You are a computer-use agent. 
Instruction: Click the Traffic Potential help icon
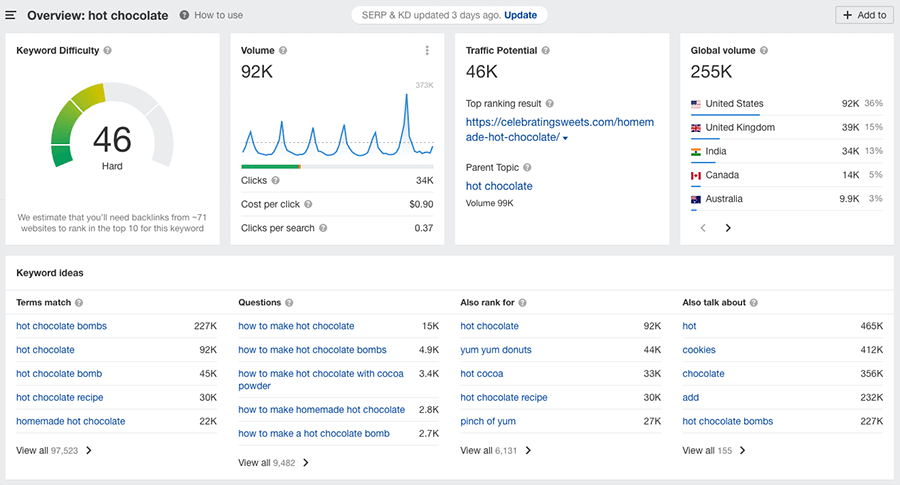pos(545,51)
